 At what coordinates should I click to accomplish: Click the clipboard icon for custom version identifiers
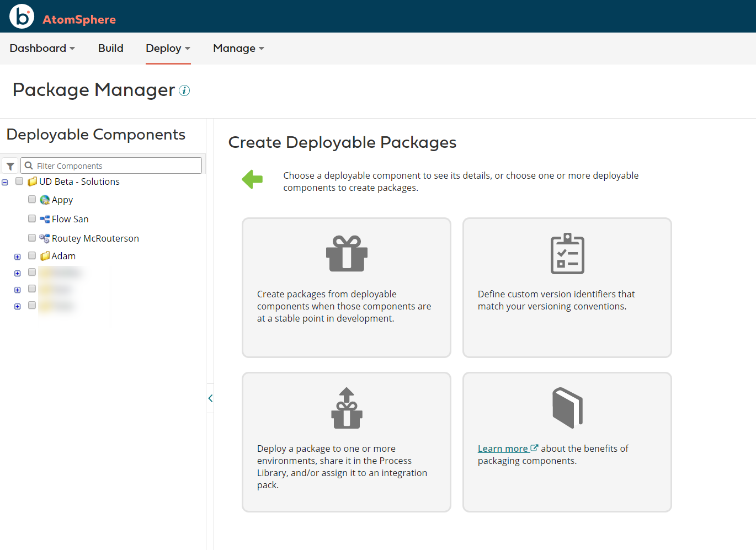[567, 254]
